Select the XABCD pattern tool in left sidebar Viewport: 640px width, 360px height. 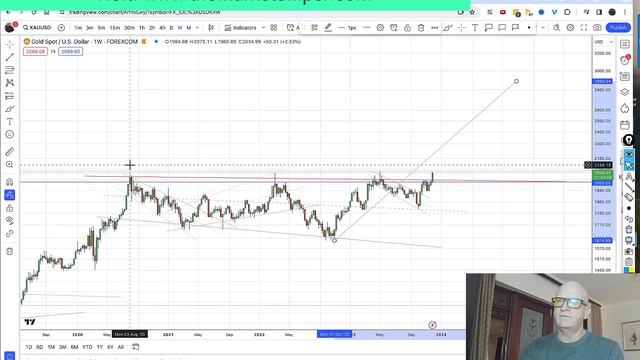pyautogui.click(x=10, y=83)
